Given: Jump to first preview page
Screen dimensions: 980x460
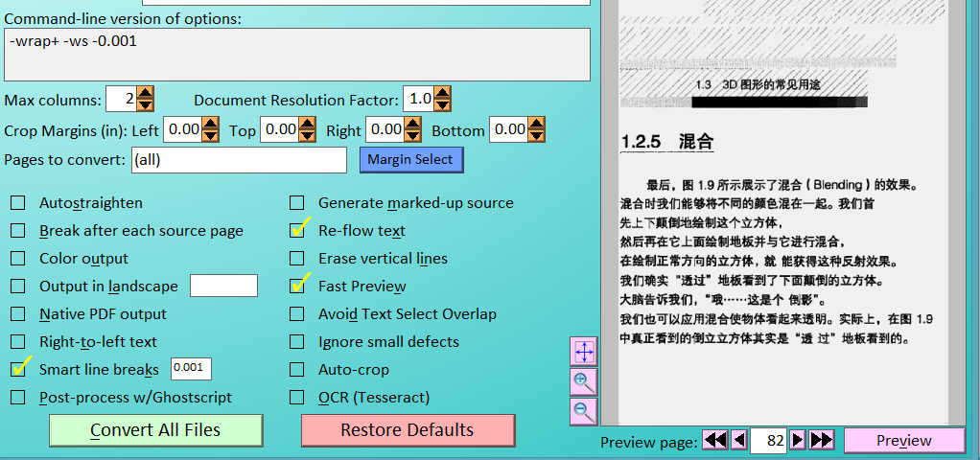Looking at the screenshot, I should 715,441.
